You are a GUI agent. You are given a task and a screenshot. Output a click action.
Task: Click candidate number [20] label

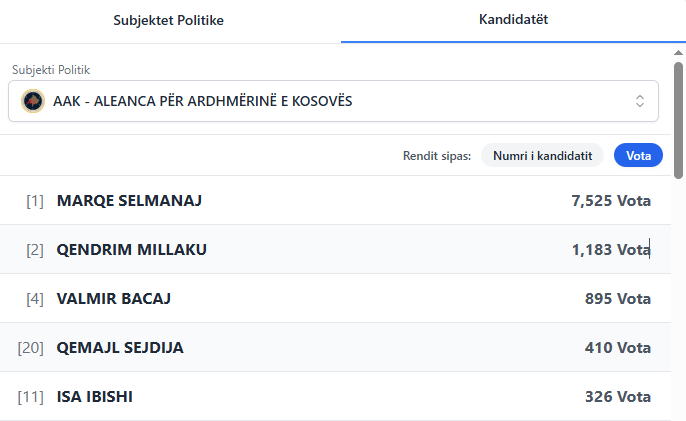pyautogui.click(x=31, y=347)
